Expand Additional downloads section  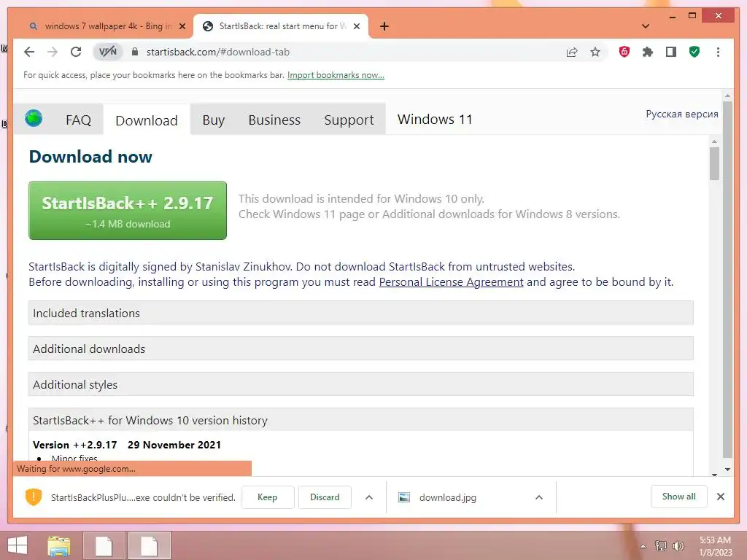pyautogui.click(x=360, y=349)
